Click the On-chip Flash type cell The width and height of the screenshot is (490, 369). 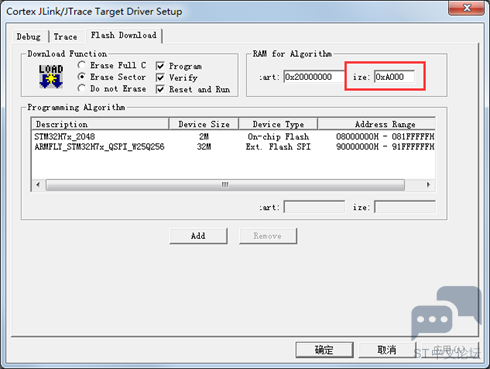coord(278,137)
